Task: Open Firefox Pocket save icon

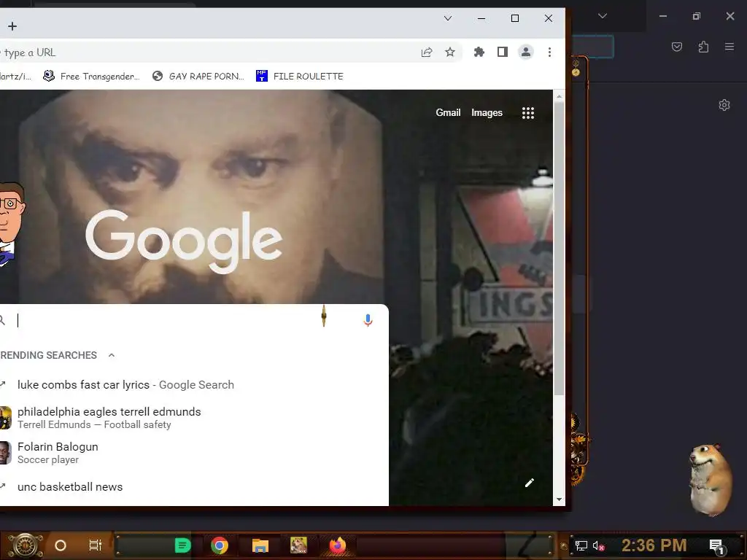Action: point(676,47)
